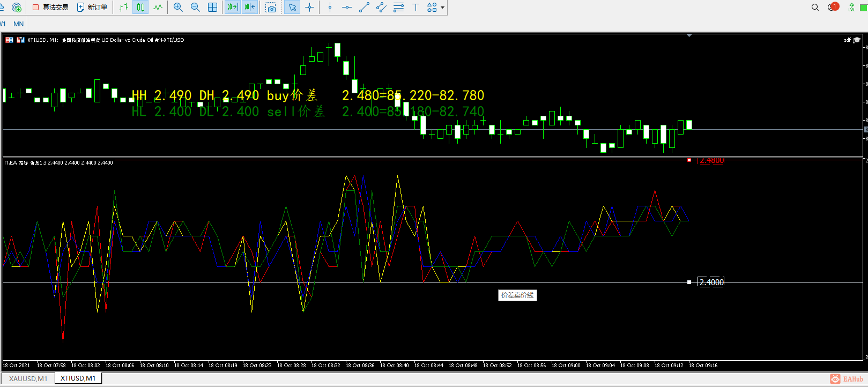The image size is (868, 387).
Task: Select the Fibonacci retracement tool
Action: (x=398, y=8)
